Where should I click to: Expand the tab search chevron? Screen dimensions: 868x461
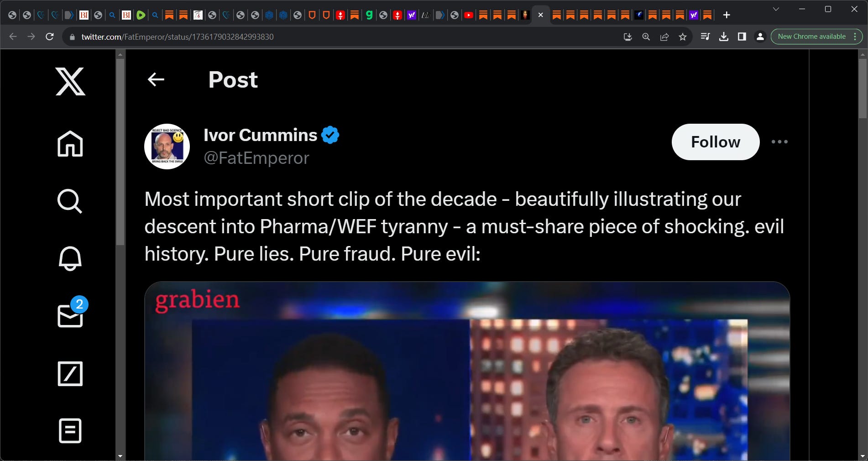click(776, 9)
